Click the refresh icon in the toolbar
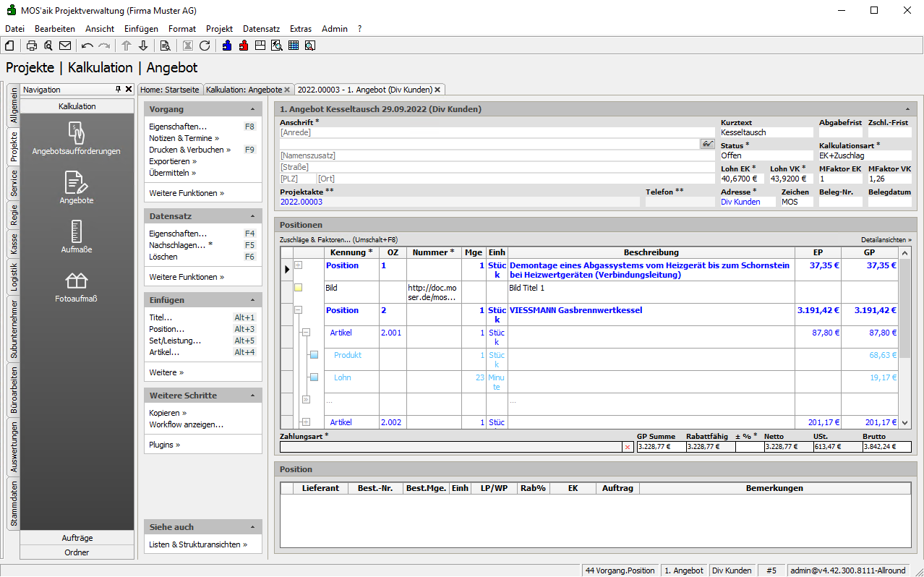 click(x=205, y=46)
